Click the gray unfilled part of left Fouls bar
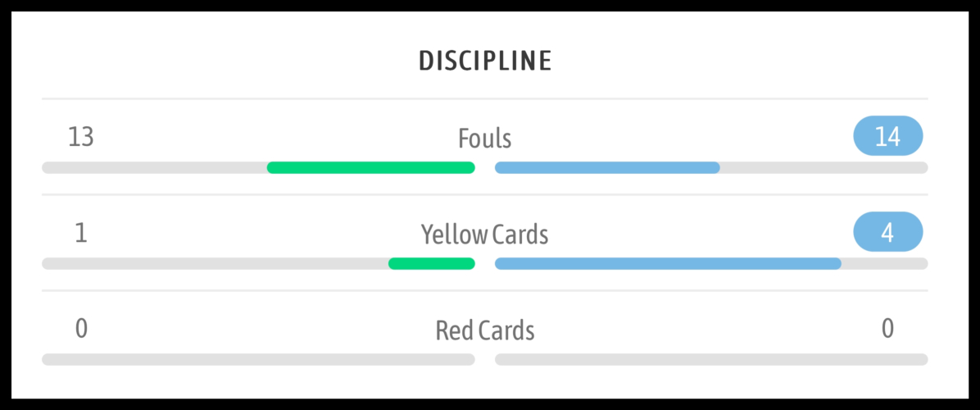This screenshot has width=980, height=410. [154, 168]
